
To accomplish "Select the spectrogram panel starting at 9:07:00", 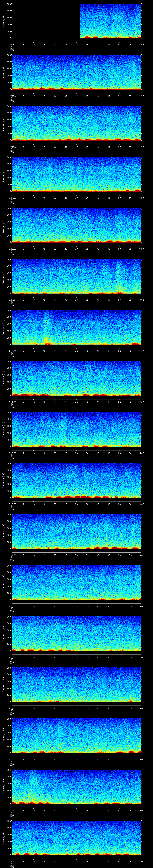I will [77, 174].
